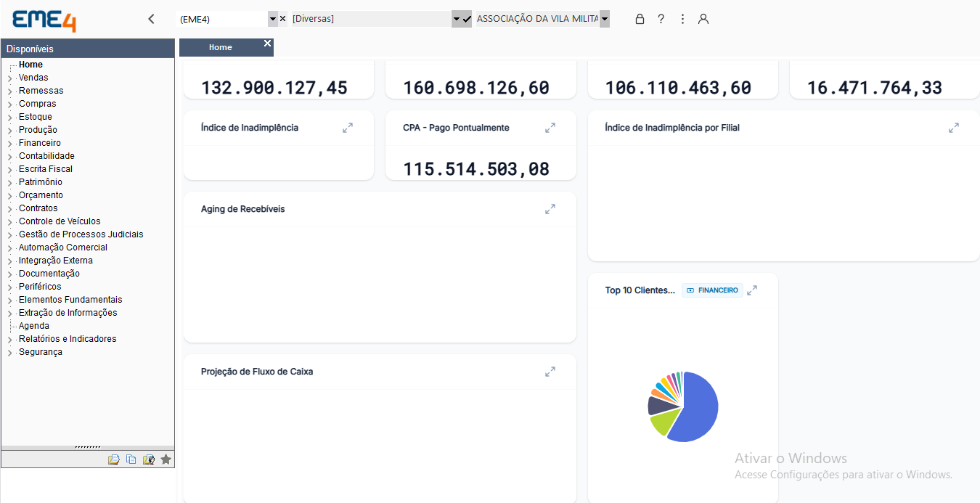
Task: Select Controle de Veículos in the tree
Action: [60, 221]
